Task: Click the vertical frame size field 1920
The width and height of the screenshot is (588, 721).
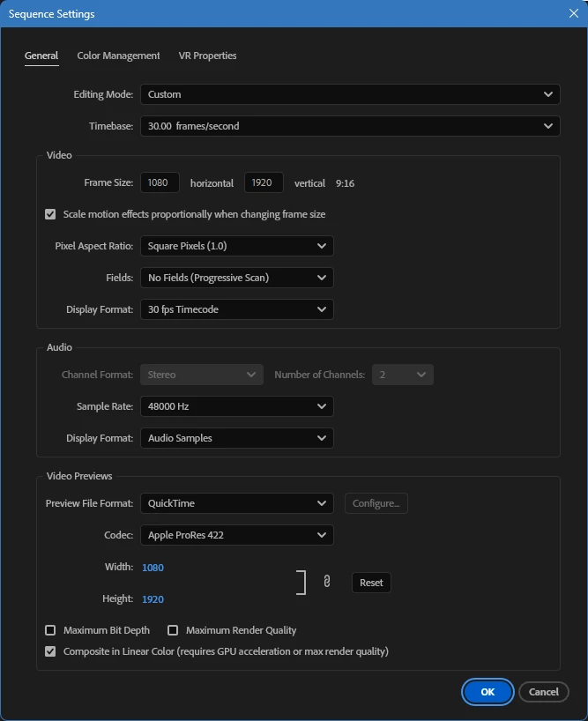Action: click(x=264, y=182)
